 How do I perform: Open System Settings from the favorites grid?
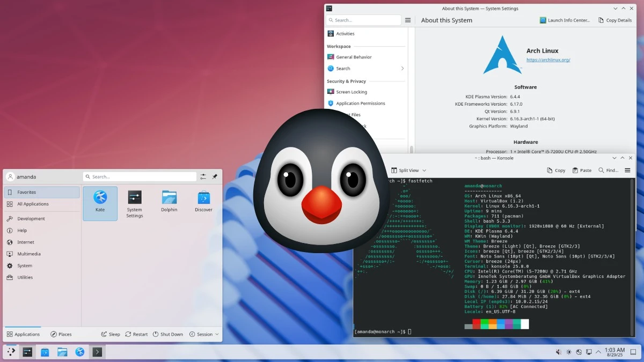tap(134, 203)
